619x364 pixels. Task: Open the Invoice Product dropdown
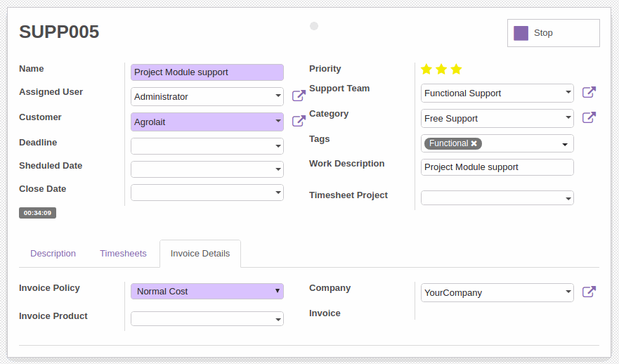coord(207,319)
